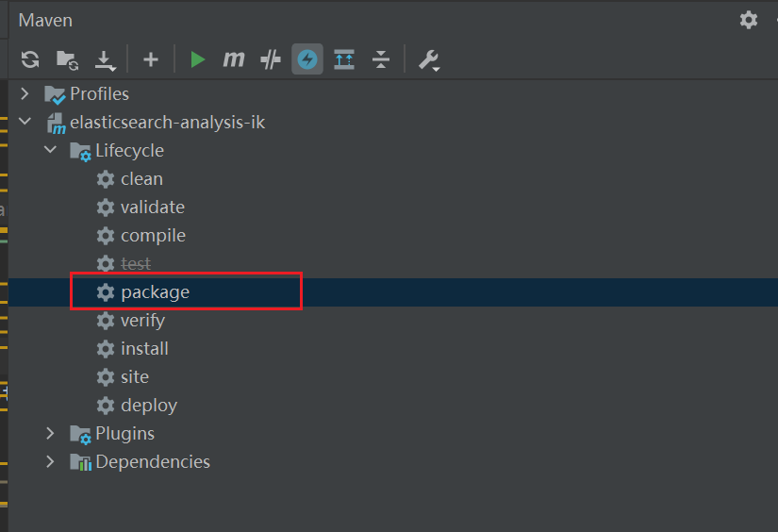Execute Maven goal 'm' icon
Screen dimensions: 778x532
coord(234,59)
